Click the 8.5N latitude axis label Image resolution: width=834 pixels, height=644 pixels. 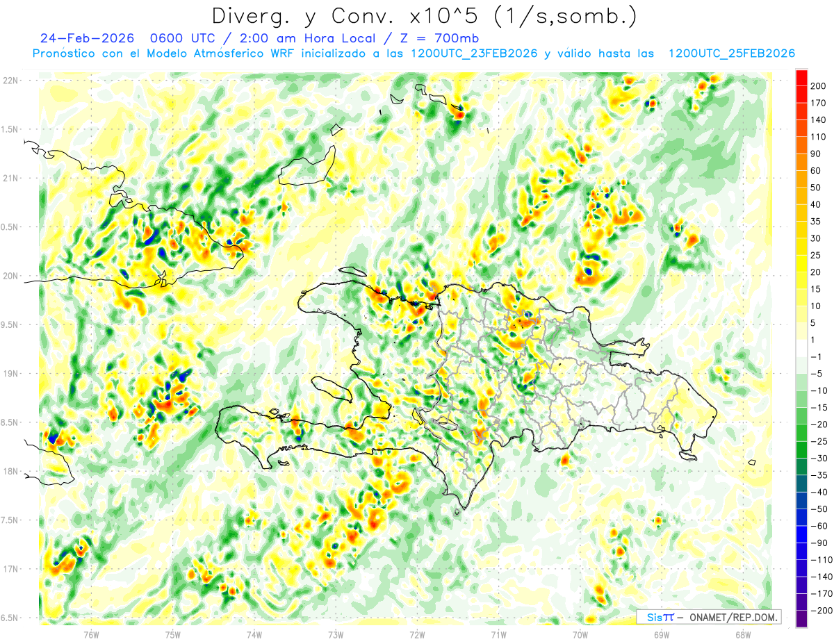[x=10, y=422]
